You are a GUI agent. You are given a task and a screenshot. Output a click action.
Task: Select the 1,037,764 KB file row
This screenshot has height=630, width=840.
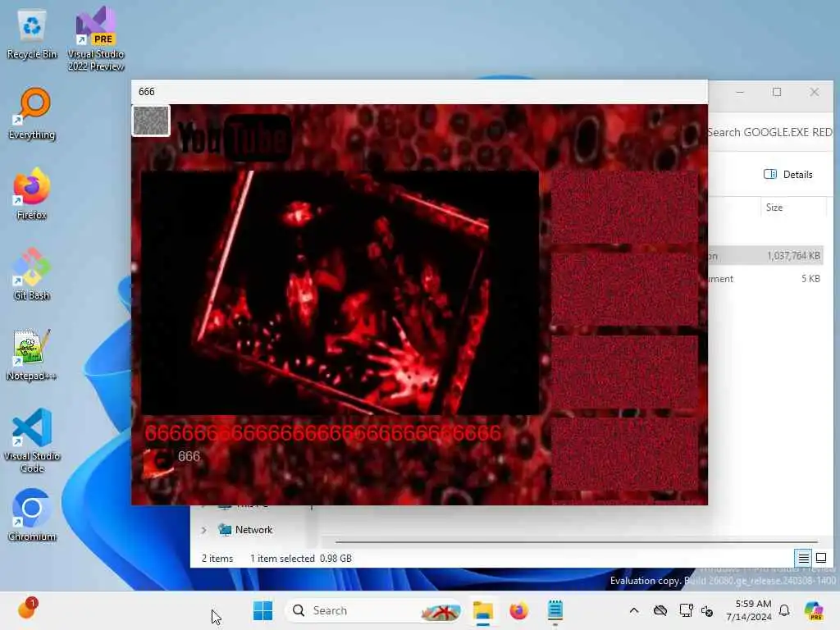(x=766, y=256)
